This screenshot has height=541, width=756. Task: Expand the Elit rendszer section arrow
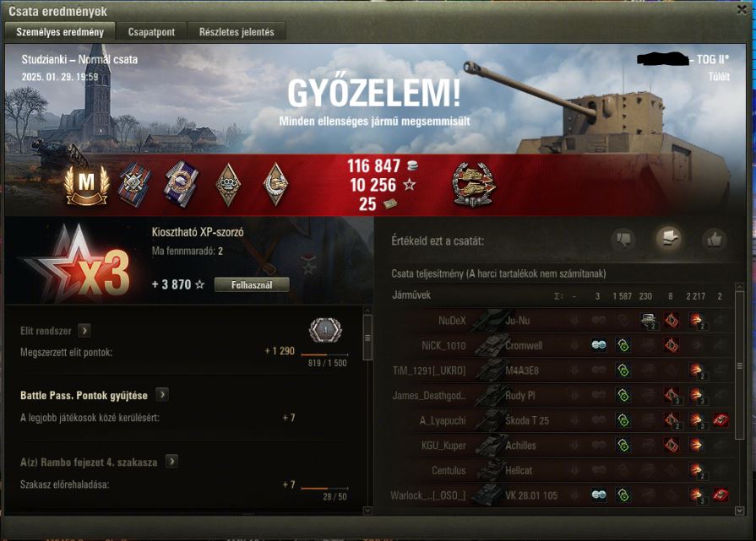pyautogui.click(x=84, y=331)
